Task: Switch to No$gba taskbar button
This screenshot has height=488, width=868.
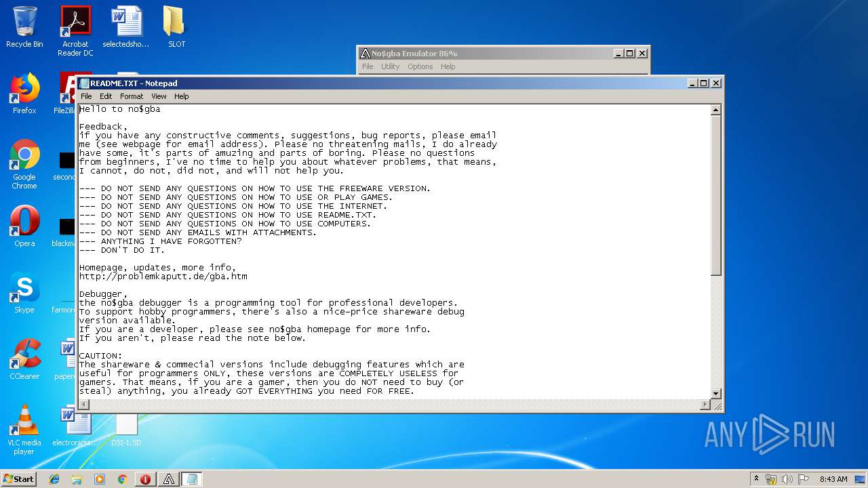Action: click(169, 479)
